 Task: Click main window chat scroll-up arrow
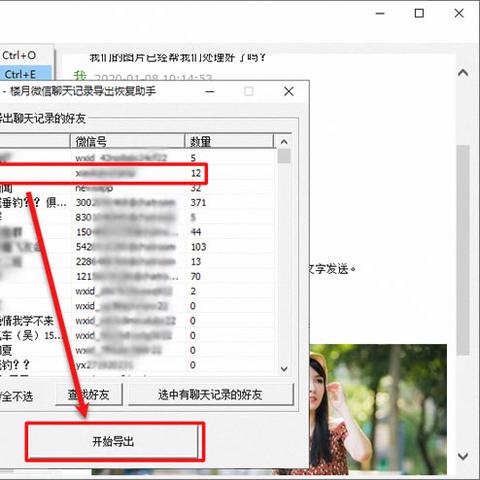(463, 73)
